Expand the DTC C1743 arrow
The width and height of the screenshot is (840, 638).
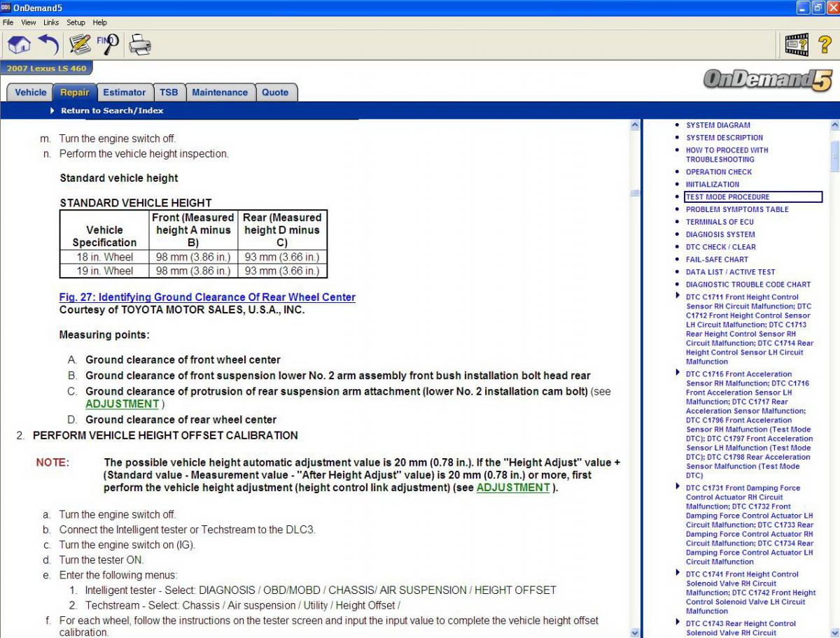click(x=678, y=623)
